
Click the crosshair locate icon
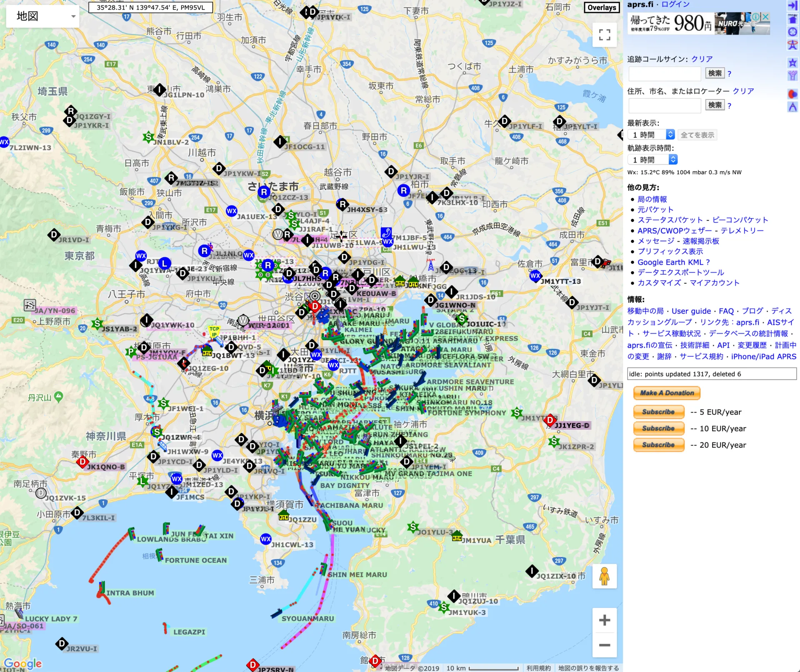click(x=792, y=32)
